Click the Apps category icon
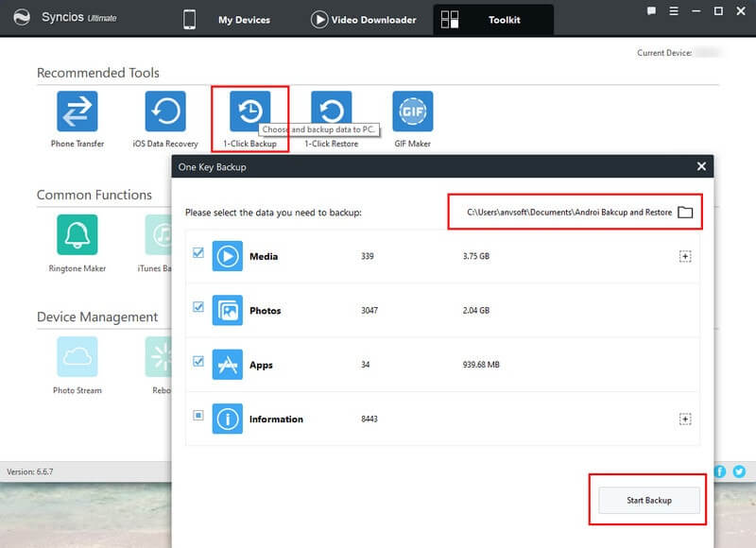The width and height of the screenshot is (756, 548). [228, 365]
